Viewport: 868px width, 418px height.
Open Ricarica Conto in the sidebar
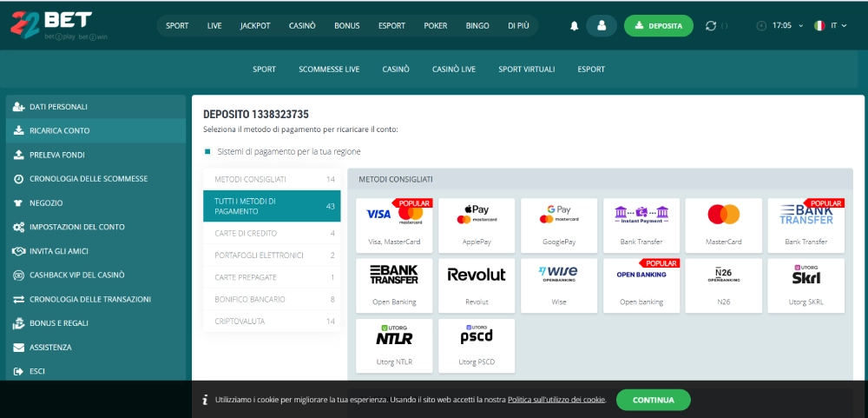click(95, 131)
